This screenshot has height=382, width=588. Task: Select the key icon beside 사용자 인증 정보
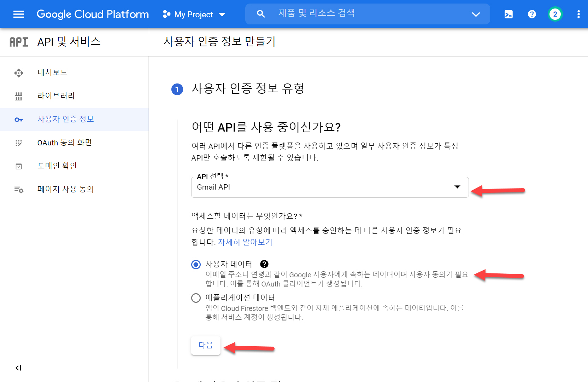click(x=18, y=120)
